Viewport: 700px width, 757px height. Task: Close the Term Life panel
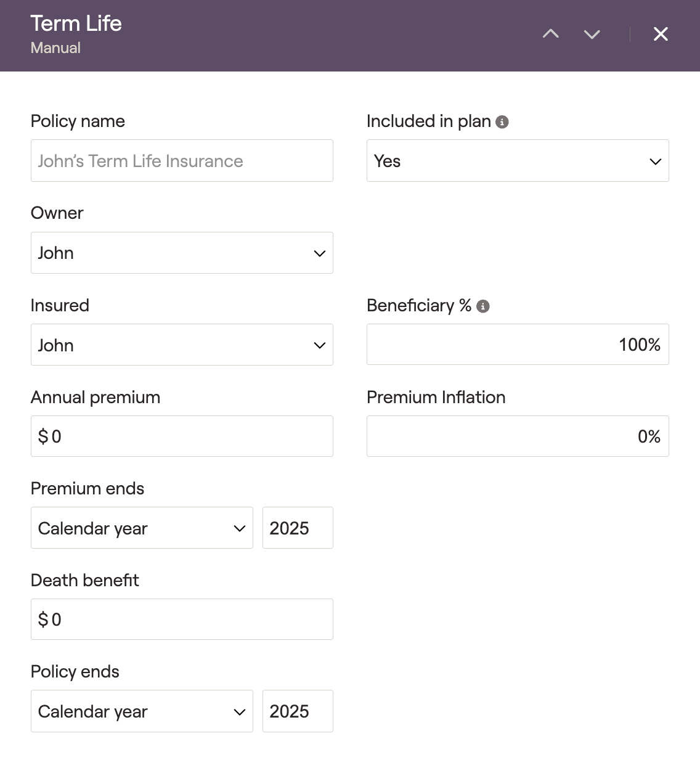[661, 34]
